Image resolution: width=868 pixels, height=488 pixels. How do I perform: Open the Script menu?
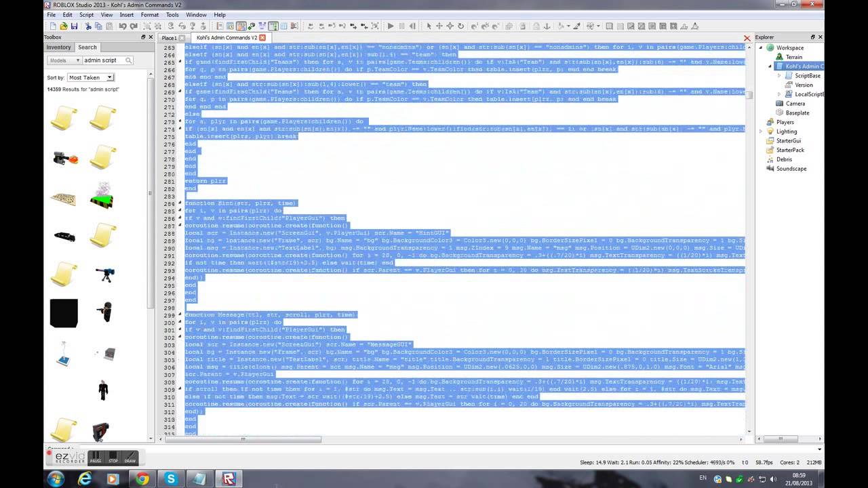pos(87,14)
